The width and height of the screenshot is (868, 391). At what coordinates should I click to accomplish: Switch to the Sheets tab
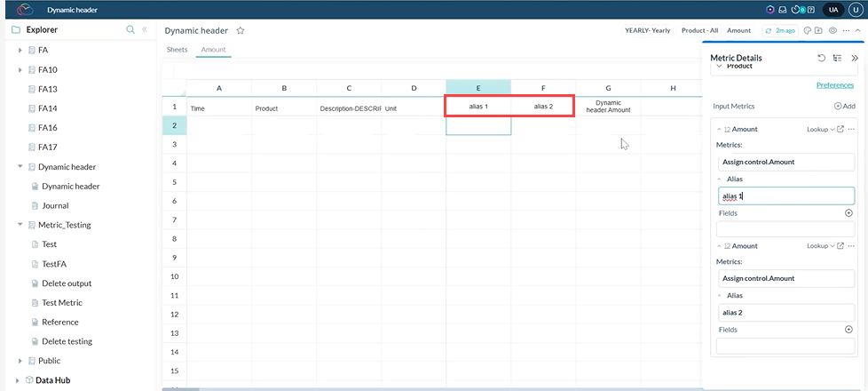[x=177, y=50]
